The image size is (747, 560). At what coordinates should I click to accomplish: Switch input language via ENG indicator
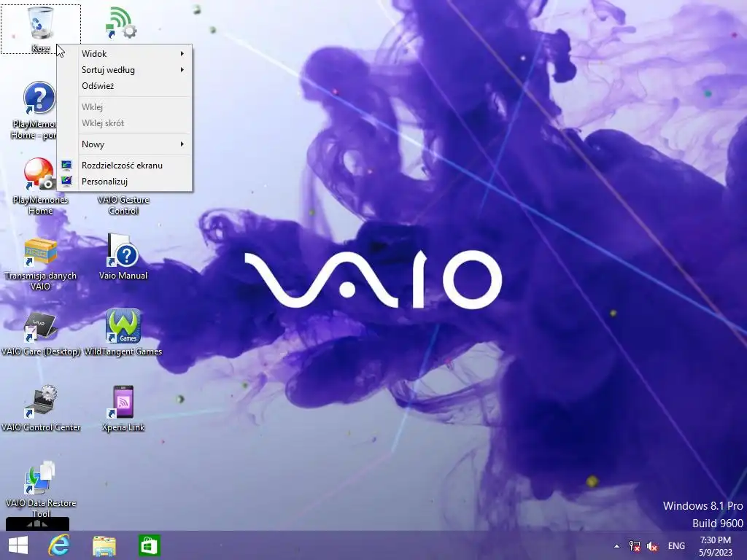click(676, 546)
